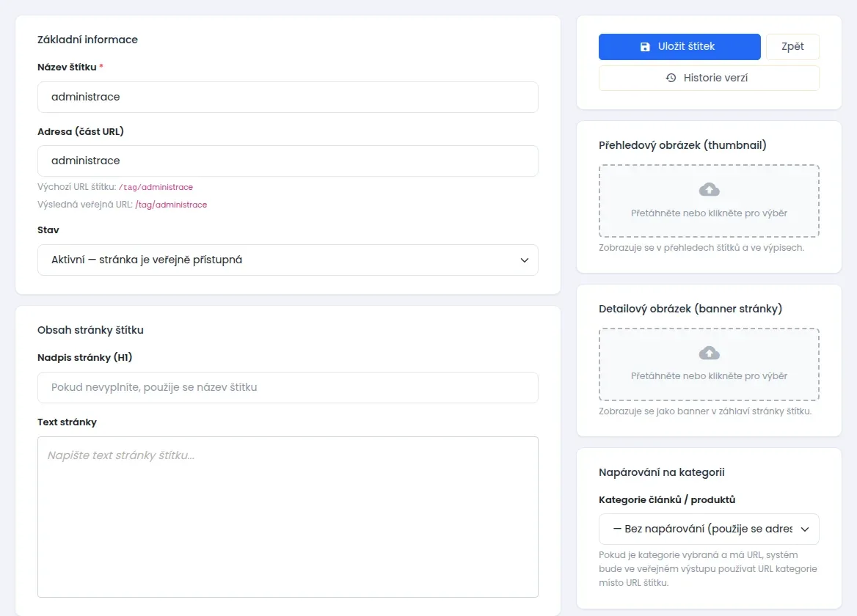Open the /tag/administrace public URL link
The height and width of the screenshot is (616, 857).
click(171, 205)
